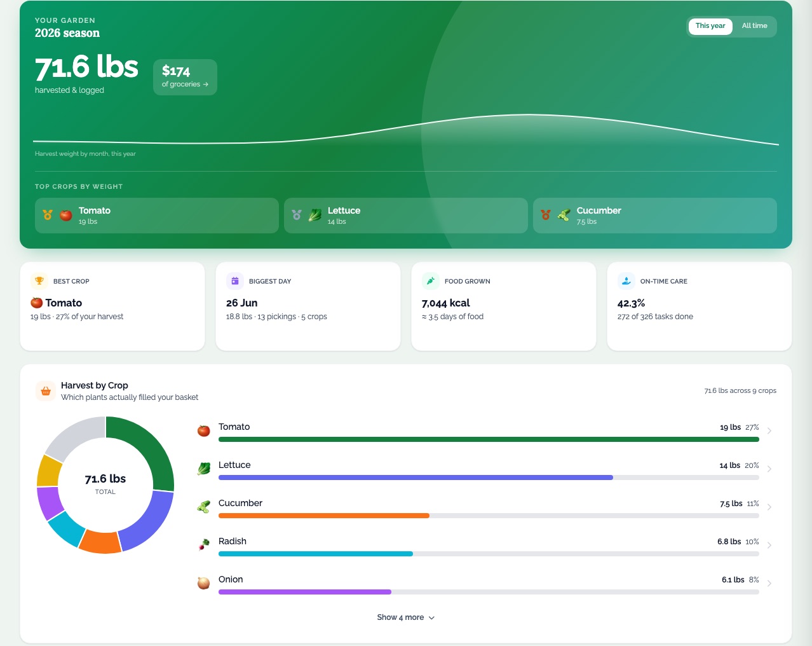Image resolution: width=812 pixels, height=646 pixels.
Task: Click the hand icon in On-Time Care card
Action: click(x=626, y=281)
